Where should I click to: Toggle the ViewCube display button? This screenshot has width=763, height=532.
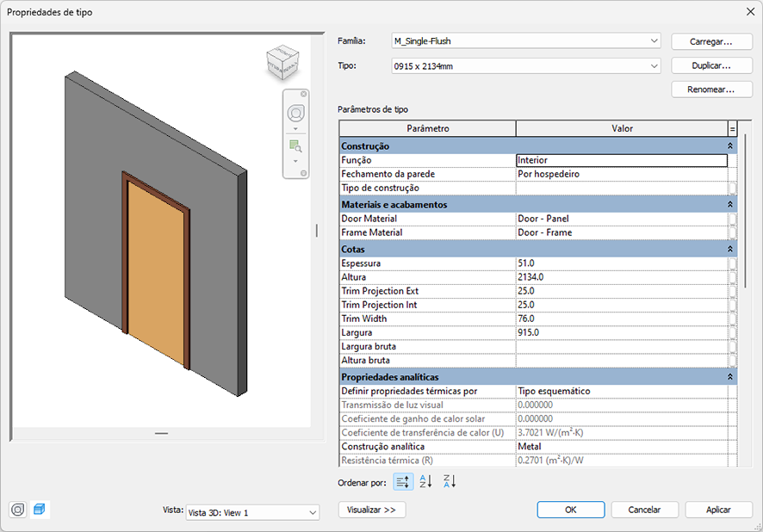tap(40, 510)
